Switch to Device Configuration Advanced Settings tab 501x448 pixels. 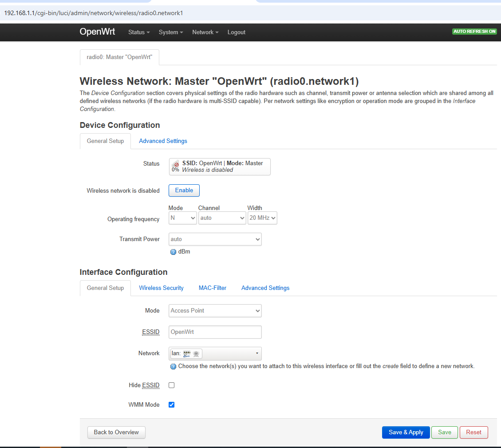coord(163,141)
